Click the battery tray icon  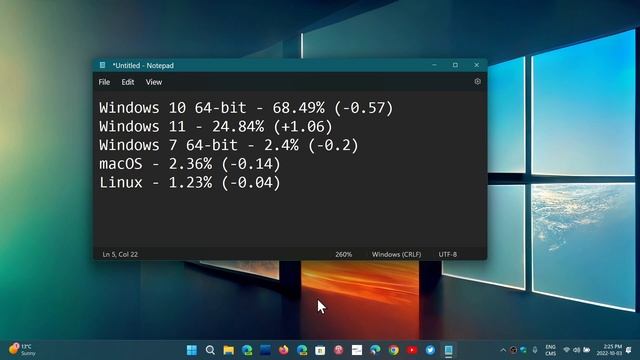tap(587, 350)
